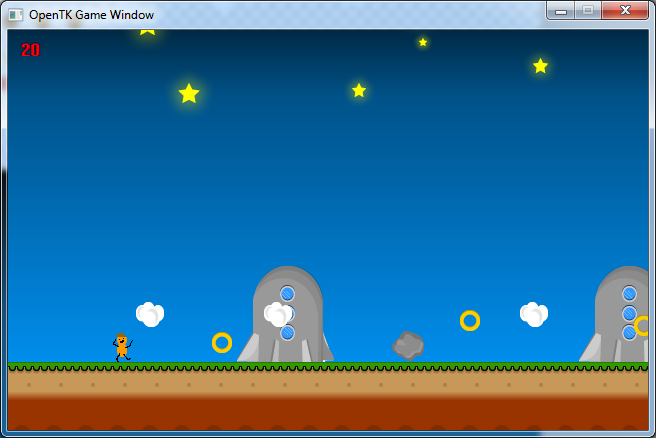Maximize the OpenTK Game Window
Viewport: 656px width, 438px height.
pyautogui.click(x=588, y=10)
